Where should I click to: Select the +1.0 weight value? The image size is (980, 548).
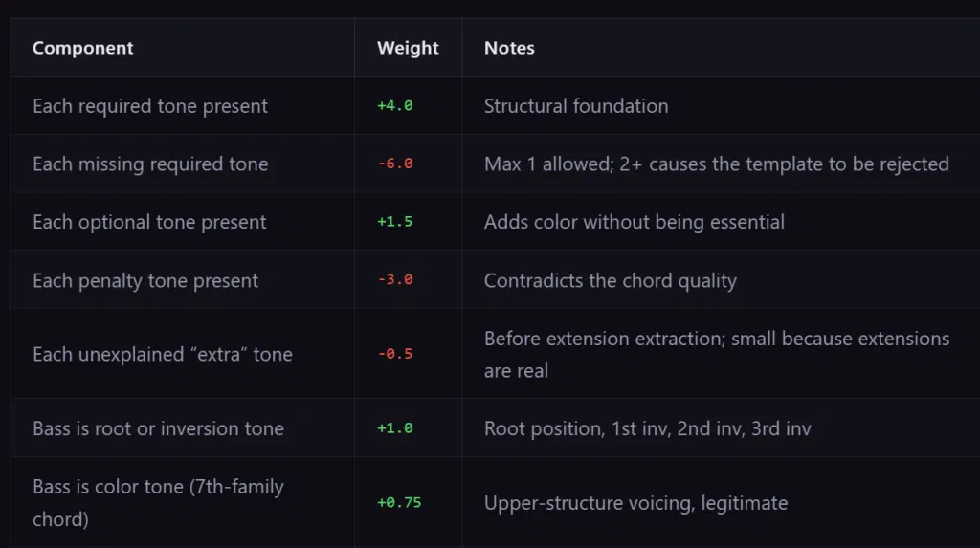(395, 428)
